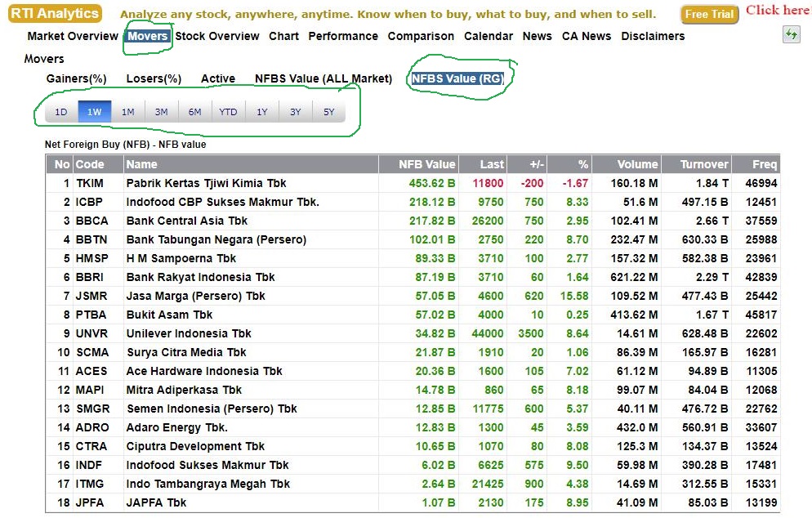The height and width of the screenshot is (518, 812).
Task: Choose the YTD period button
Action: [x=228, y=112]
